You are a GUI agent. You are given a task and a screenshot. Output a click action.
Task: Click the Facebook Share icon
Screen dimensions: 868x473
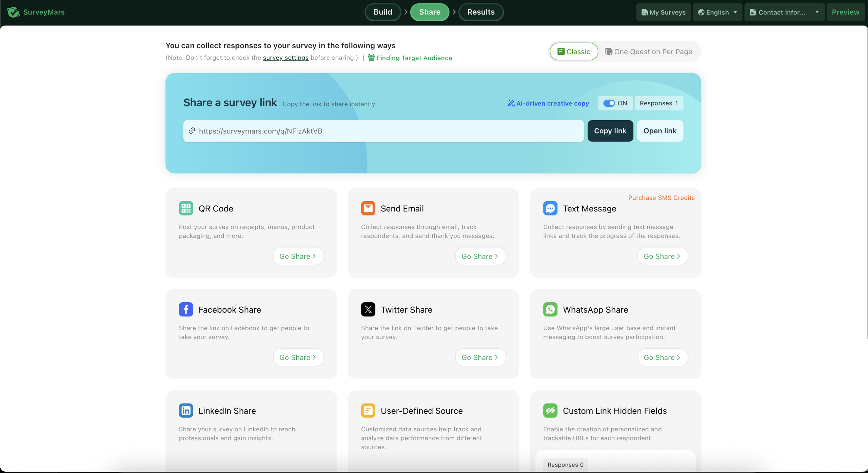click(186, 309)
